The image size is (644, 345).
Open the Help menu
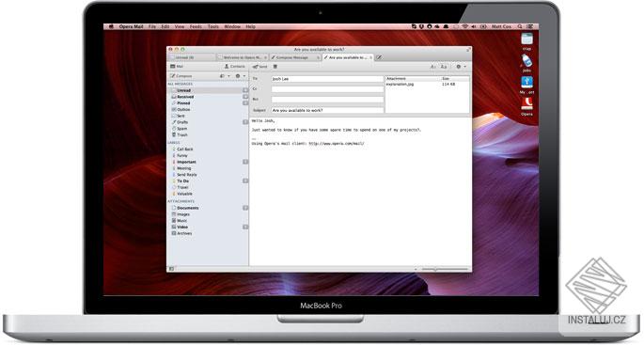click(250, 26)
